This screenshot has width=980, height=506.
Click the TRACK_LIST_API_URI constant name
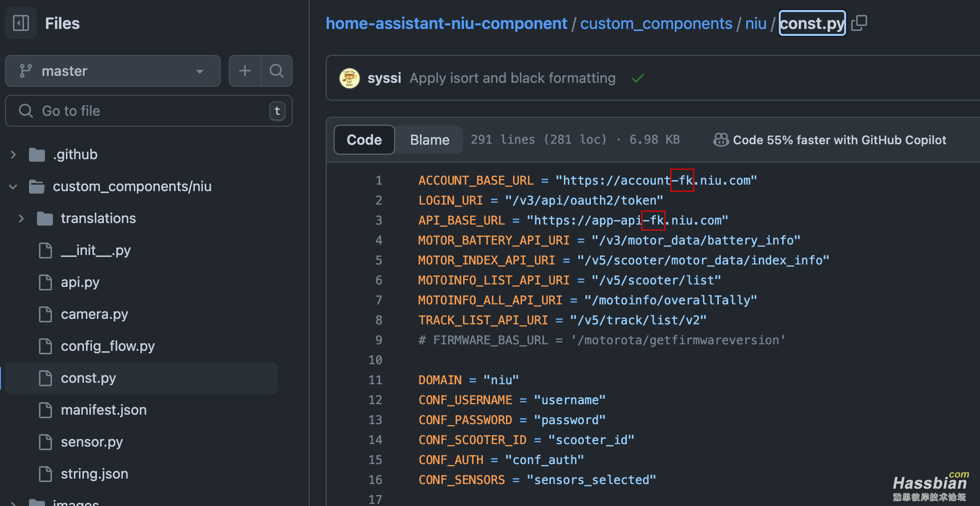483,320
